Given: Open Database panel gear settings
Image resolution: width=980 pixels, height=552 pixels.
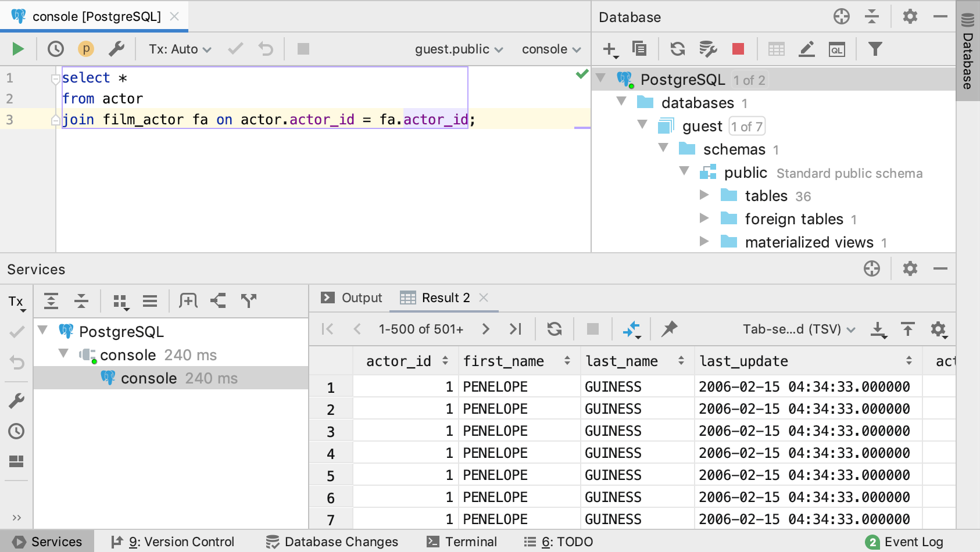Looking at the screenshot, I should coord(910,16).
